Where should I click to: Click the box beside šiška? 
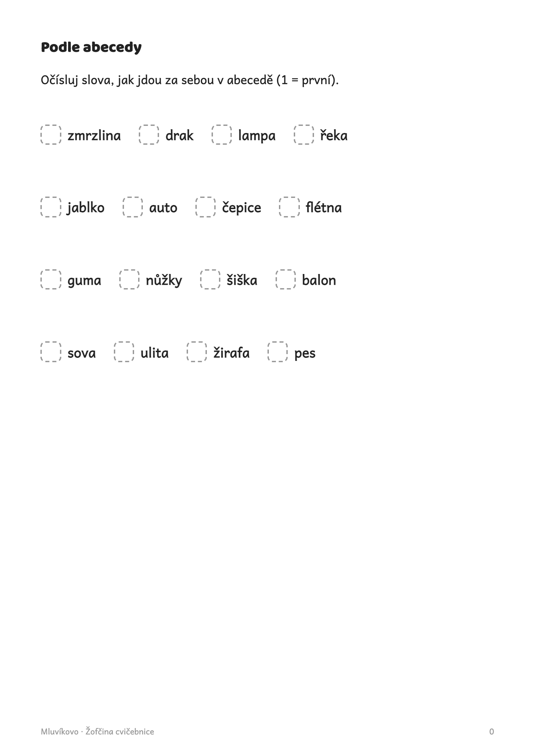tap(210, 279)
